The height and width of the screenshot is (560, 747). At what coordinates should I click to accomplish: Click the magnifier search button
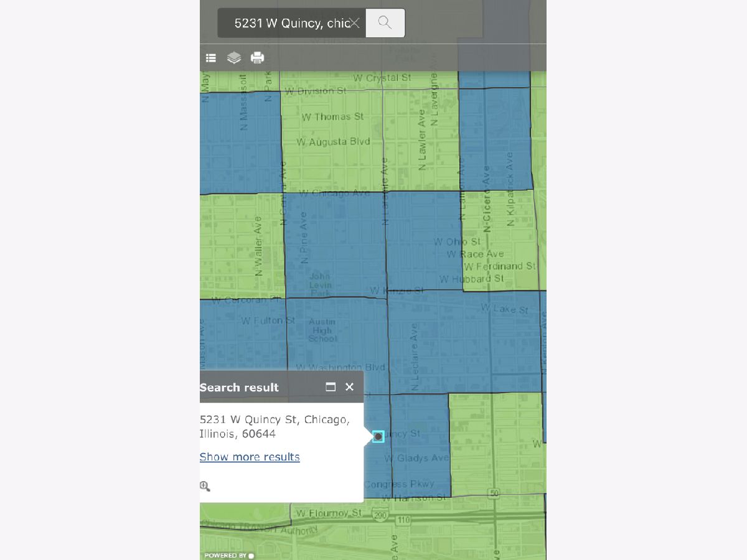pyautogui.click(x=385, y=23)
